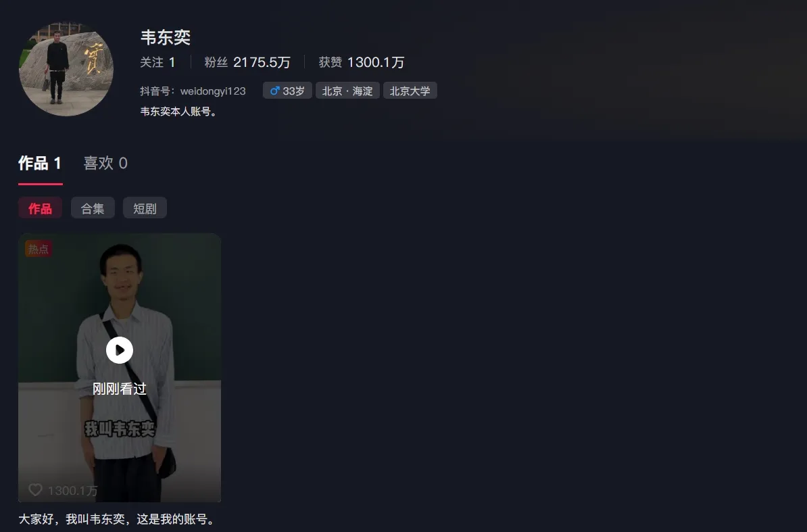Choose the 合集 filter chip
807x532 pixels.
click(x=93, y=208)
